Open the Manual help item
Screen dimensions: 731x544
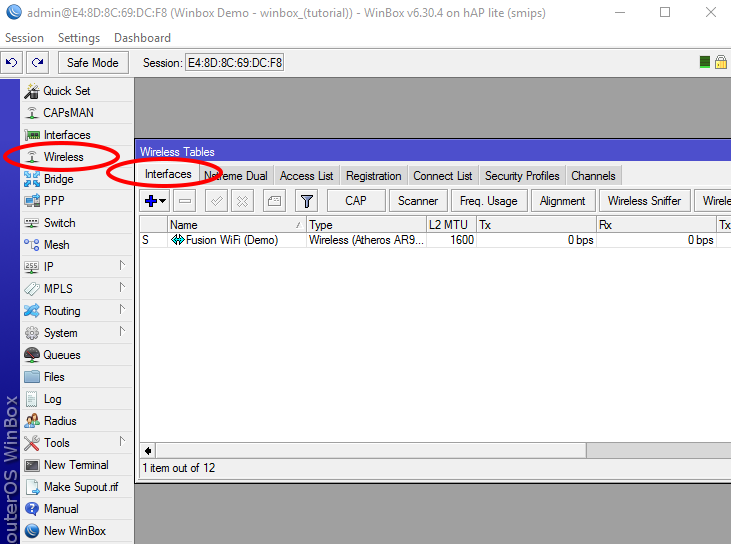click(x=77, y=509)
